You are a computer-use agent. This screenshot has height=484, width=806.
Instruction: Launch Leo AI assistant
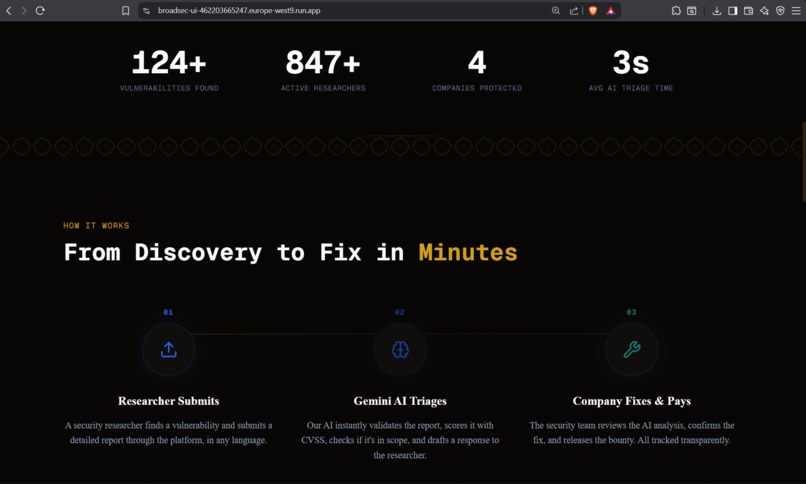pos(764,10)
